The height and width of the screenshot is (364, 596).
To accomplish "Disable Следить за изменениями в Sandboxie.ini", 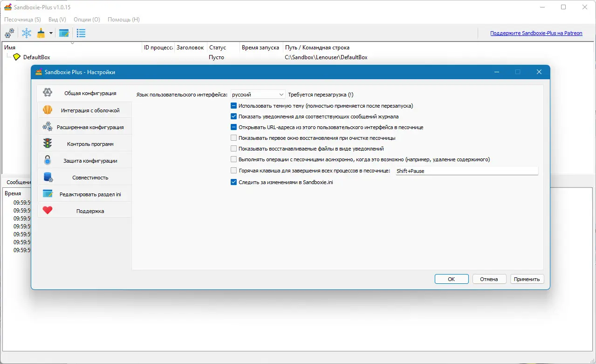I will 234,182.
